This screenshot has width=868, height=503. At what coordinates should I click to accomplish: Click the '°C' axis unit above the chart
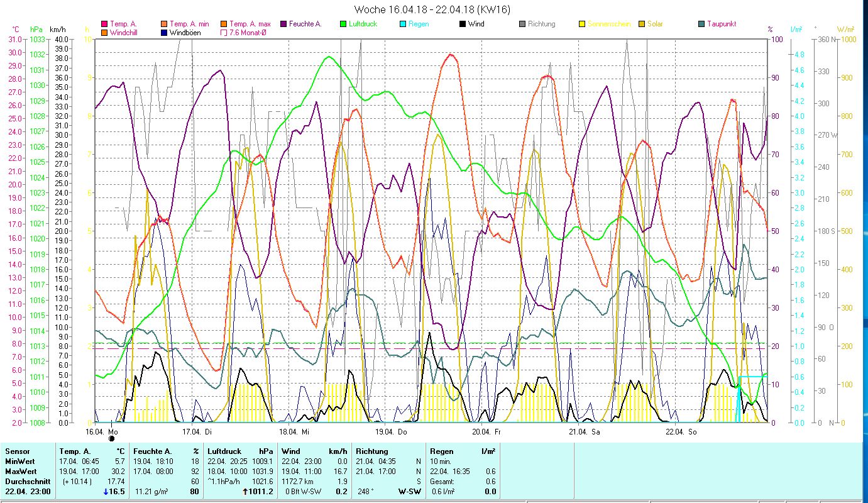point(16,29)
